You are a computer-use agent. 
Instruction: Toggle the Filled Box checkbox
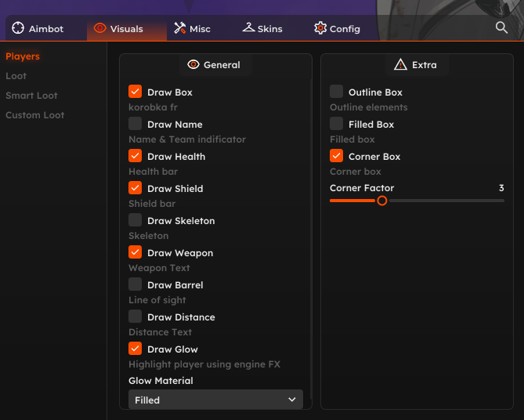click(x=337, y=124)
